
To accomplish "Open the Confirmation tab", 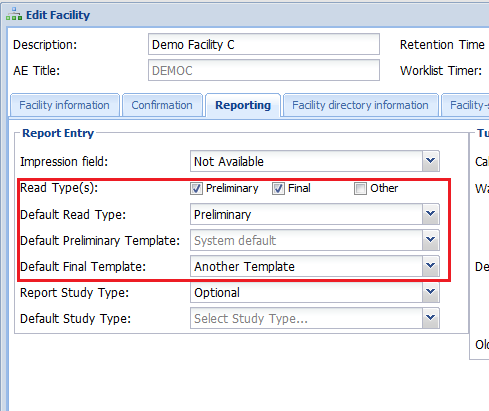I will tap(162, 105).
